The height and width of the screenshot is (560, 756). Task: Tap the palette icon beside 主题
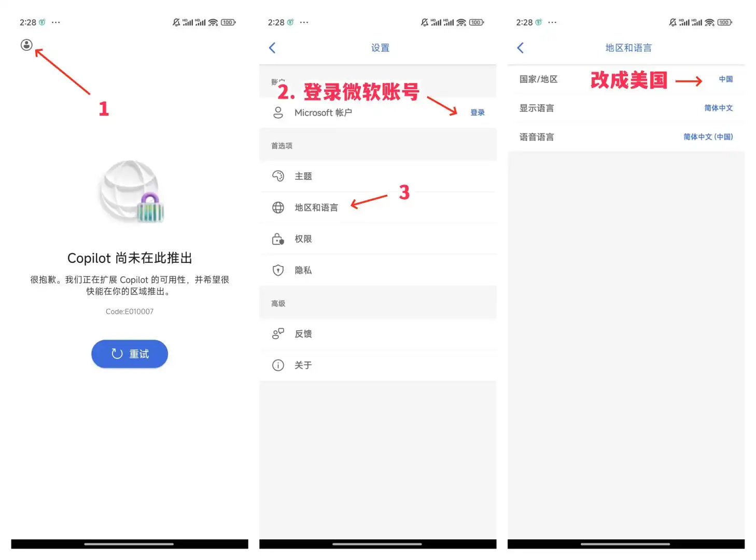pos(278,176)
